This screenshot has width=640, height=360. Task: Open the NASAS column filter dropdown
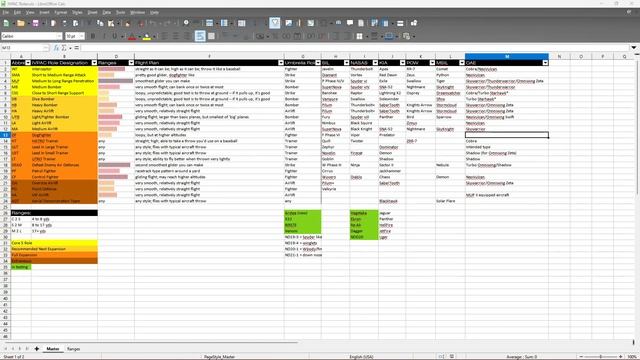pyautogui.click(x=375, y=63)
